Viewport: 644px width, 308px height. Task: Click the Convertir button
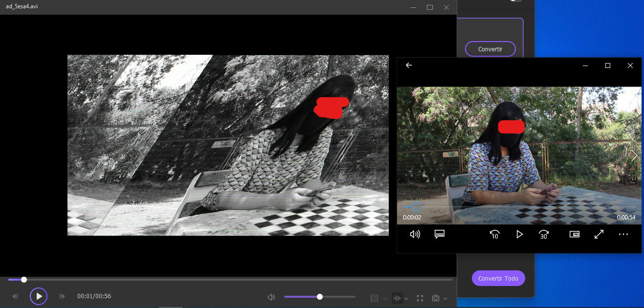coord(490,49)
